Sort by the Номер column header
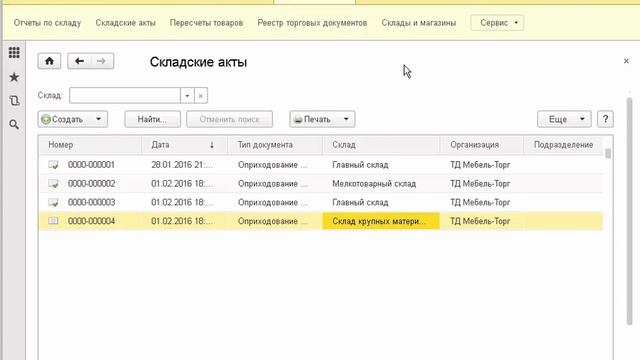 (90, 145)
